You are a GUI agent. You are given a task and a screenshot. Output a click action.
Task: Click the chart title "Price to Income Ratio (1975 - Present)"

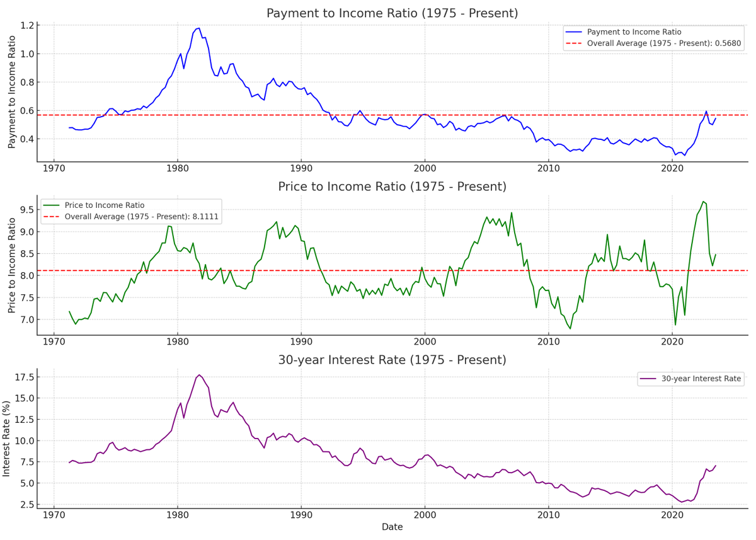tap(392, 187)
